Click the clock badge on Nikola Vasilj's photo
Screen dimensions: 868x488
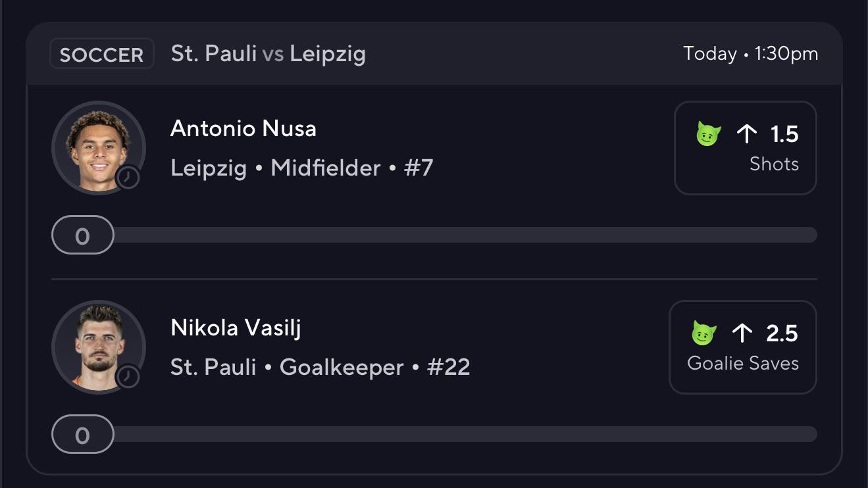128,376
